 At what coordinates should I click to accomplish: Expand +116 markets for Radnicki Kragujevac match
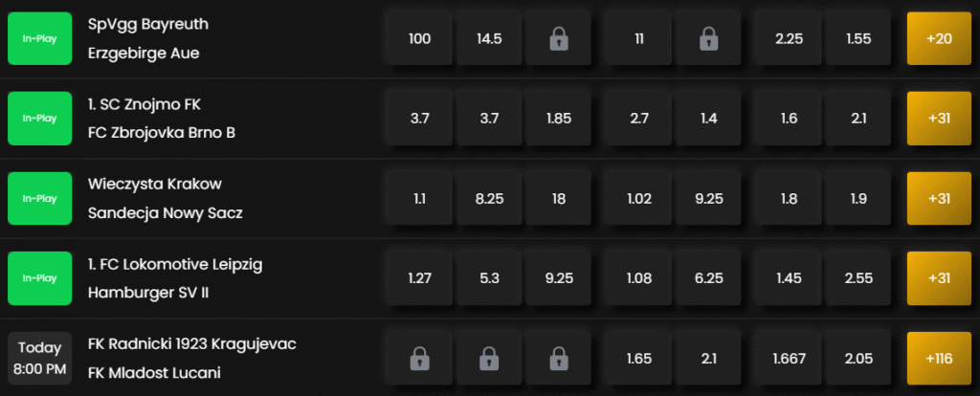(939, 359)
